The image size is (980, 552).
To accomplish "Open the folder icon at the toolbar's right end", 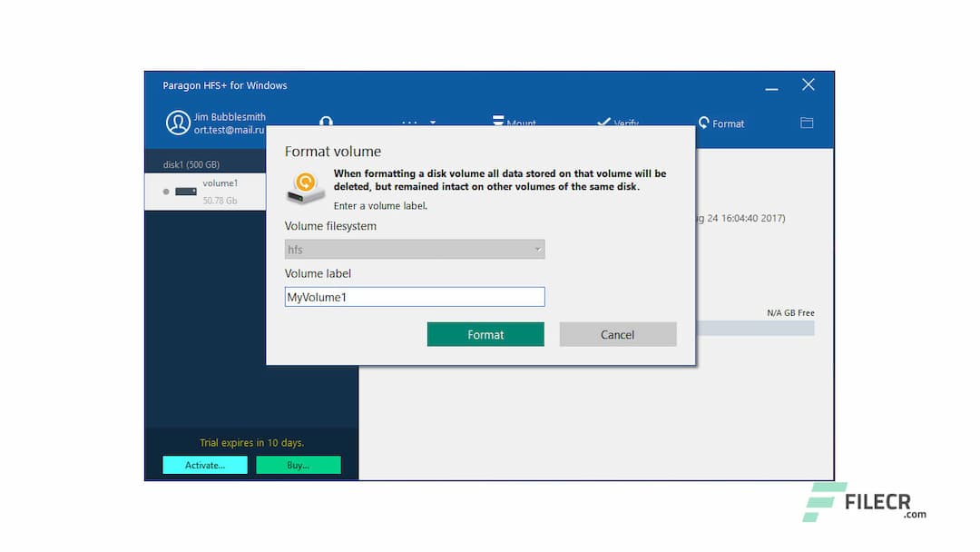I will coord(807,122).
